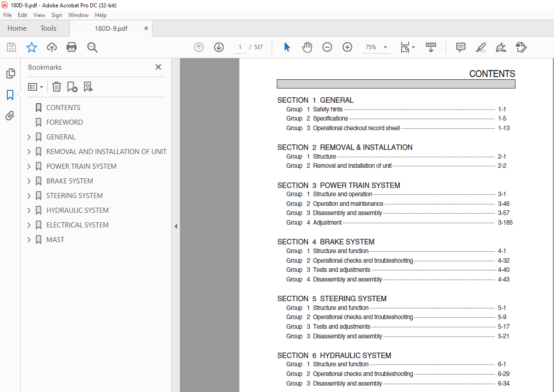Zoom out with minus icon

(x=327, y=47)
